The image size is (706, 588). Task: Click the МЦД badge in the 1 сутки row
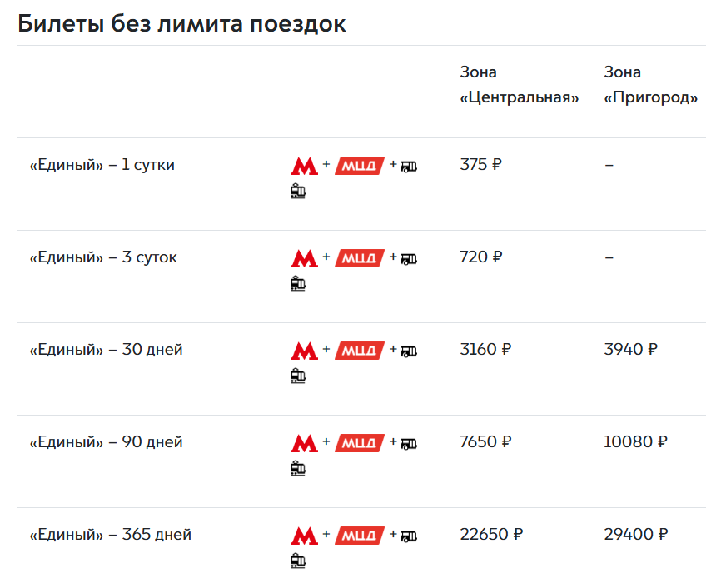click(x=360, y=166)
